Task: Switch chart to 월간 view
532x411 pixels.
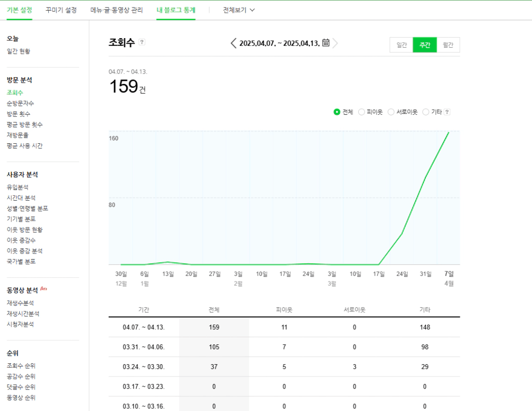Action: click(x=448, y=45)
